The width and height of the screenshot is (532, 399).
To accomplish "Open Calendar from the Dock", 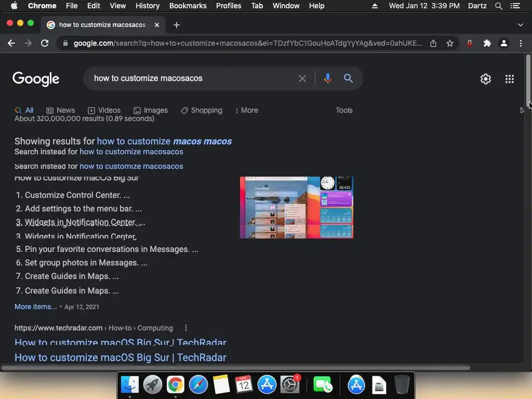I will pyautogui.click(x=244, y=385).
